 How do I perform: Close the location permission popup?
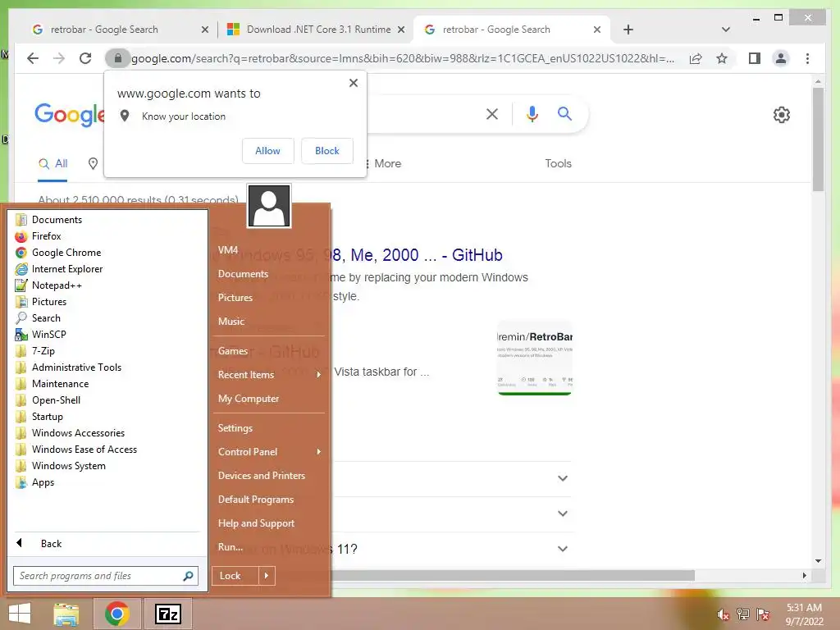pyautogui.click(x=353, y=83)
